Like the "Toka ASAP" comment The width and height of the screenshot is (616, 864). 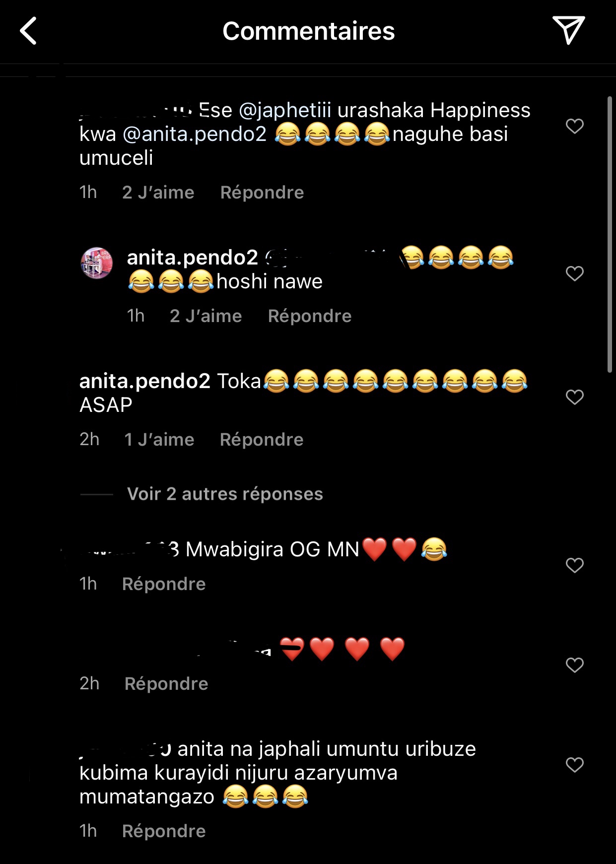[574, 397]
